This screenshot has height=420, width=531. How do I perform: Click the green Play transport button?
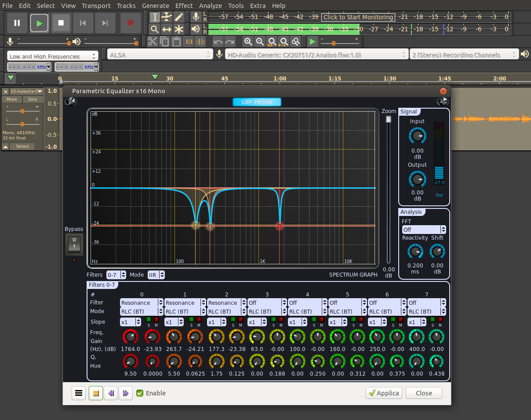[x=40, y=23]
